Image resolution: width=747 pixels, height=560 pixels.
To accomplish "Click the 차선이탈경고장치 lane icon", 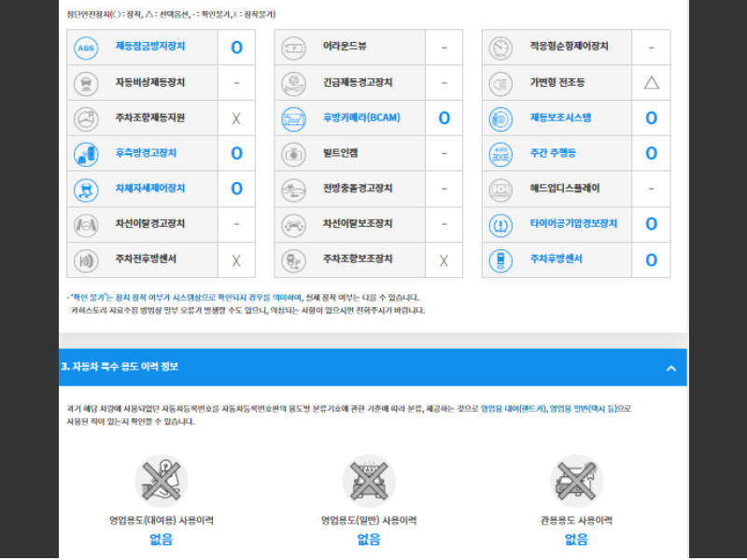I will 86,225.
